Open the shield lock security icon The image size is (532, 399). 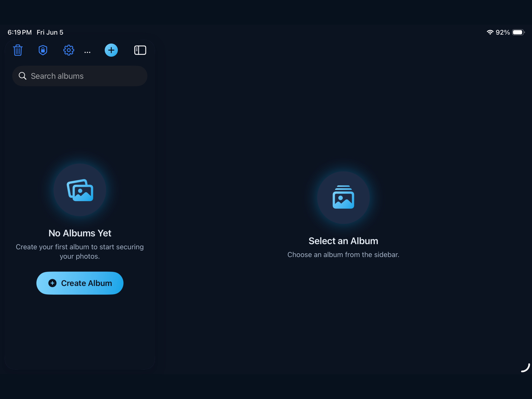[x=43, y=50]
